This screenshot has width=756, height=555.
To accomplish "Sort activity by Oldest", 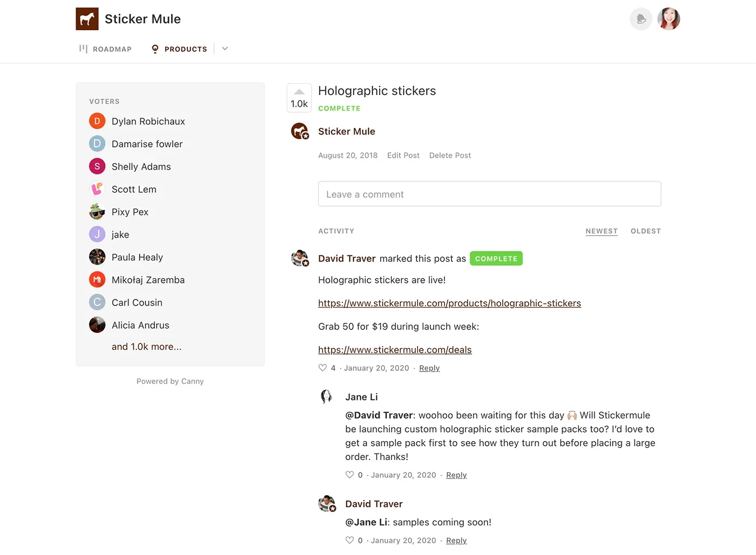I will [x=645, y=231].
